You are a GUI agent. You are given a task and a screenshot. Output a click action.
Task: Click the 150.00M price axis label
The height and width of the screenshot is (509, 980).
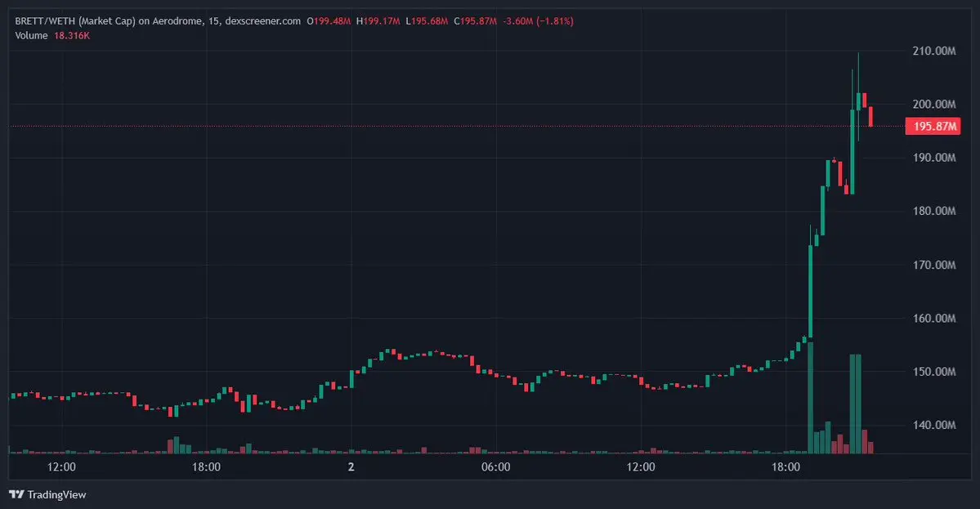pos(933,372)
